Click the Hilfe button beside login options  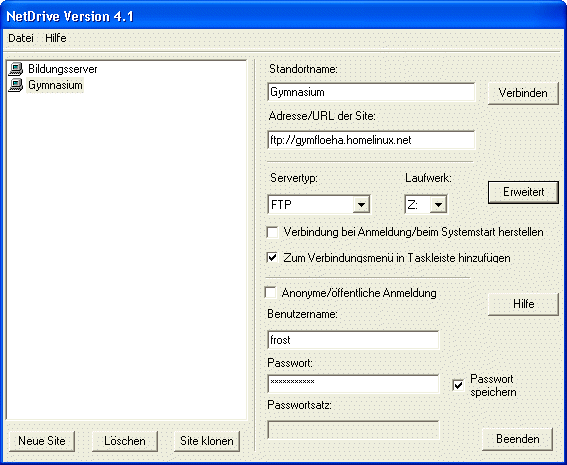523,304
